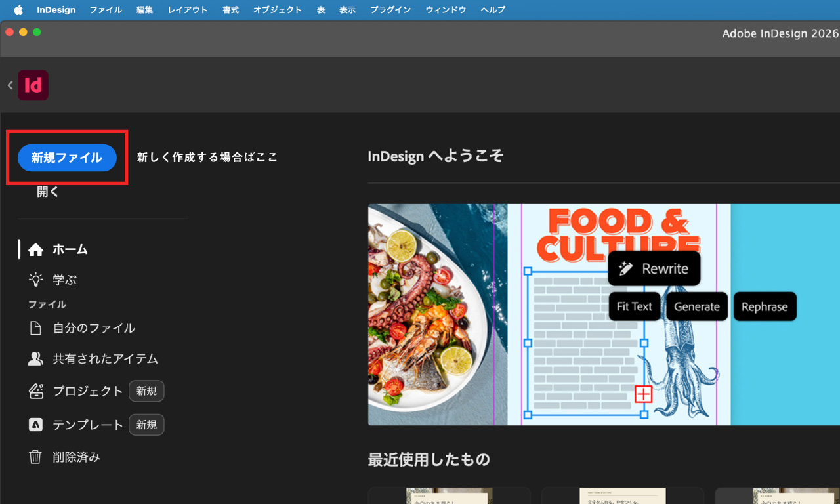Select the ホーム home icon
Screen dimensions: 840x504
coord(35,249)
